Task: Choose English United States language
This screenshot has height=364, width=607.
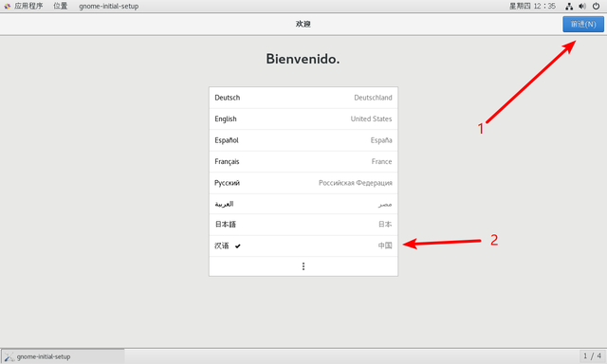Action: [x=303, y=118]
